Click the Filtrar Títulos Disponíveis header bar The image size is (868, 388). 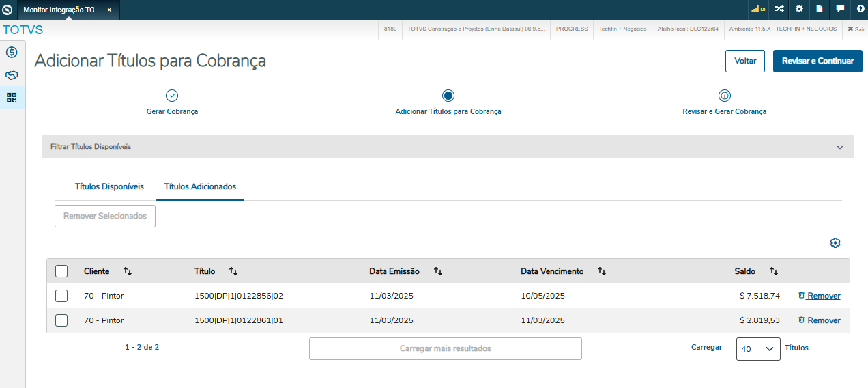pos(448,147)
